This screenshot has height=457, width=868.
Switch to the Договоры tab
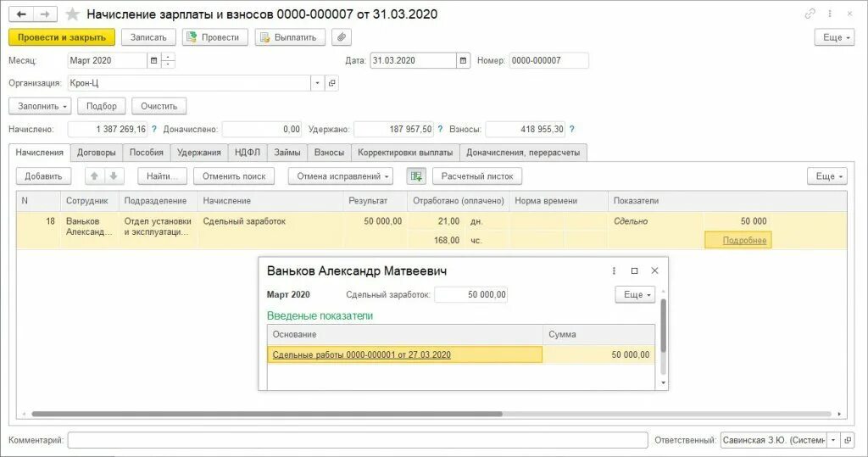[x=97, y=153]
